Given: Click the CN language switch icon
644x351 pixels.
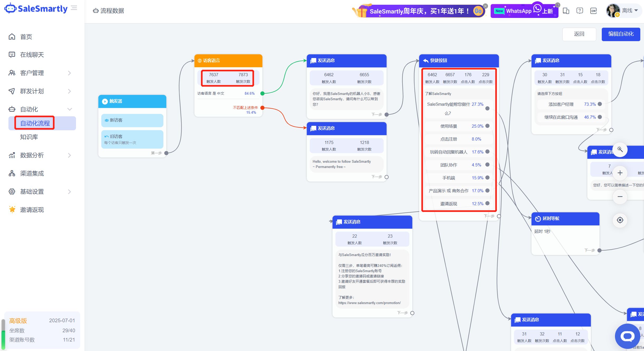Looking at the screenshot, I should tap(593, 11).
